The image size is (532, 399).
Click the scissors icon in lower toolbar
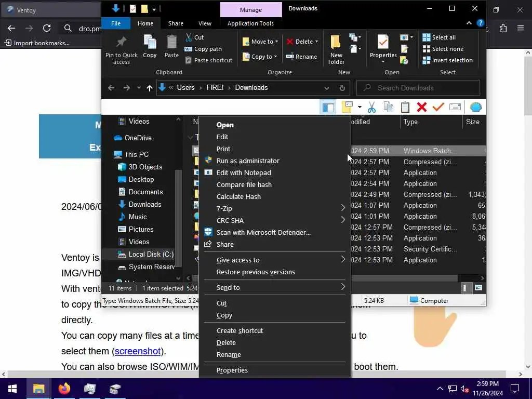click(371, 107)
